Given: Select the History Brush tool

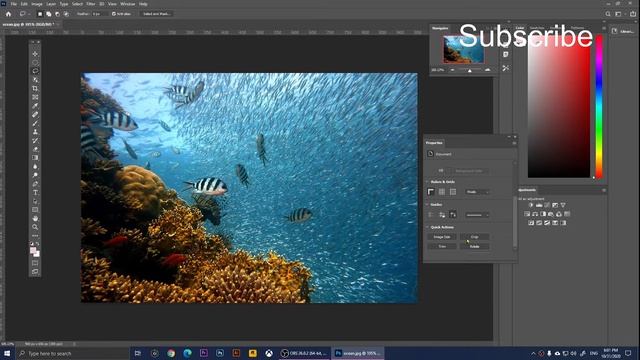Looking at the screenshot, I should 35,140.
